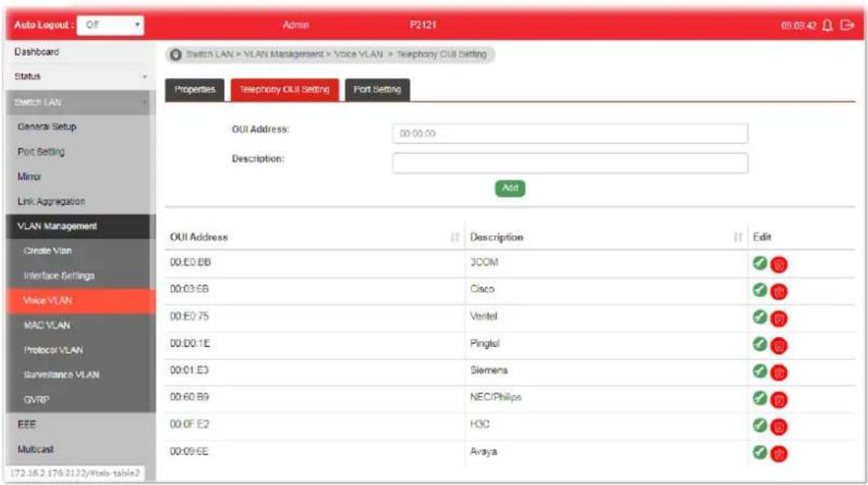Edit the Cisco OUI entry
Screen dimensions: 868x485
[760, 290]
